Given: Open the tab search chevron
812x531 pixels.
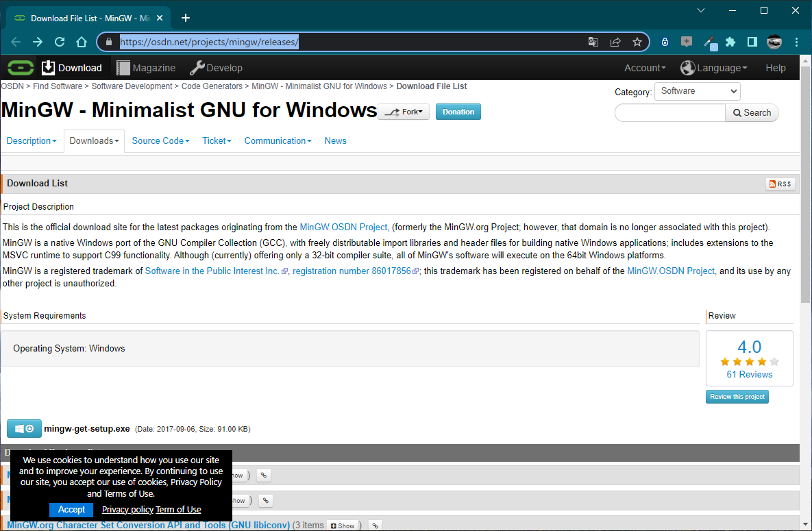Looking at the screenshot, I should point(701,10).
